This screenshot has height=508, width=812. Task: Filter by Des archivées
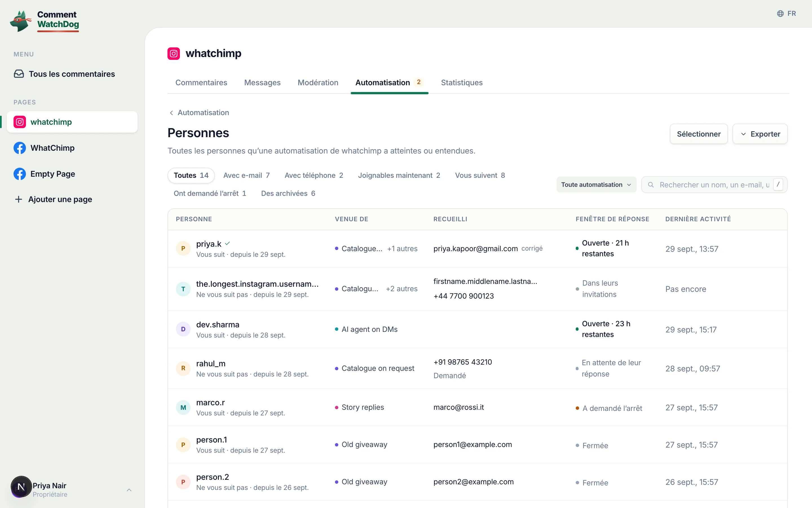point(288,194)
